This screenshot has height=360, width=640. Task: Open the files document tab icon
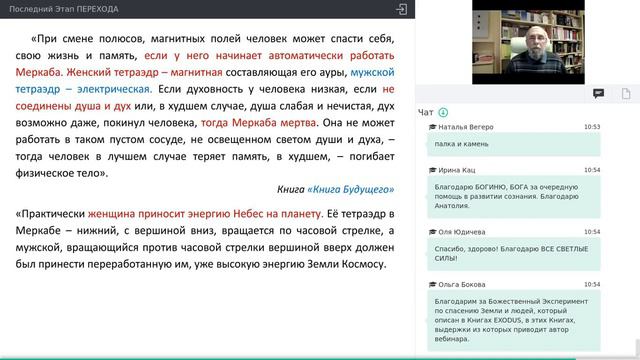click(626, 94)
